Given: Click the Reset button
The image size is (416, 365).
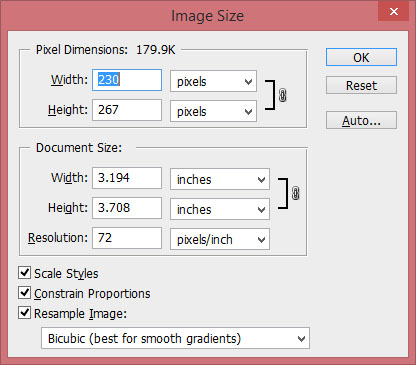Looking at the screenshot, I should [361, 85].
